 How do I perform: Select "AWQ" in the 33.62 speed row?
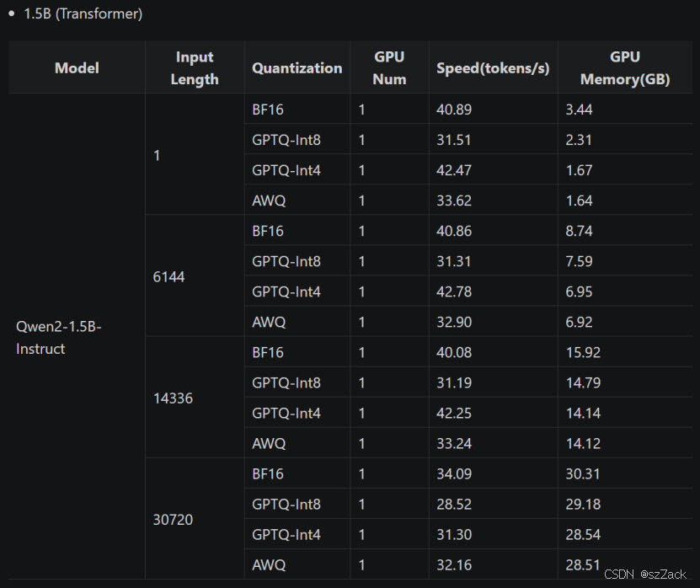pyautogui.click(x=269, y=200)
